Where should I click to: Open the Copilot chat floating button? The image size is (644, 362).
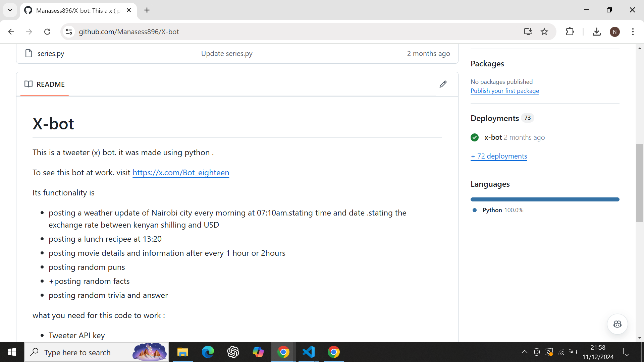(618, 324)
